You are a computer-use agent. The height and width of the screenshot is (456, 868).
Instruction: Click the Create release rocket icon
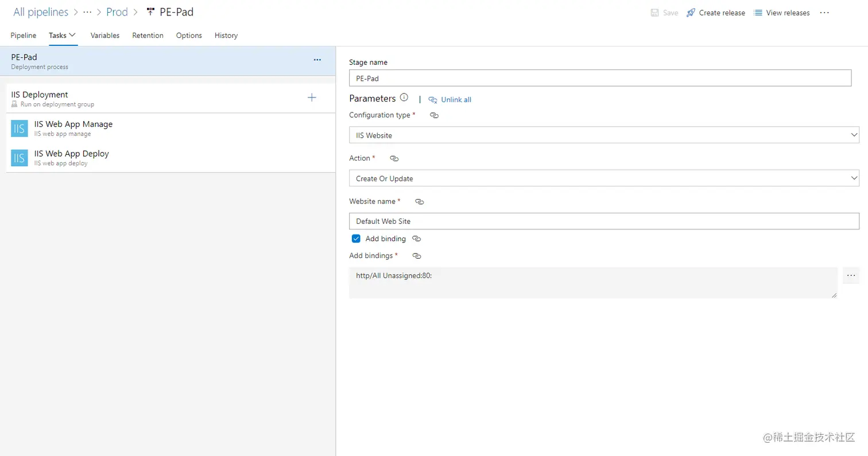click(691, 13)
